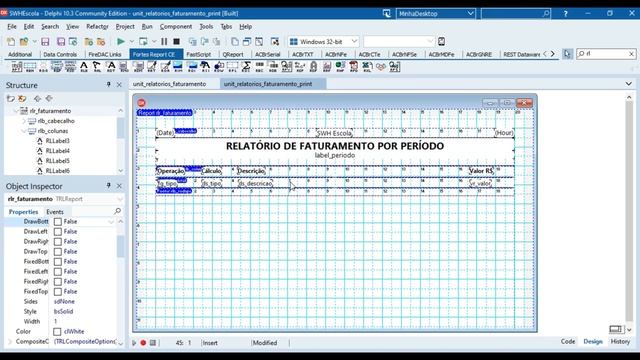Switch to Code view

(568, 342)
